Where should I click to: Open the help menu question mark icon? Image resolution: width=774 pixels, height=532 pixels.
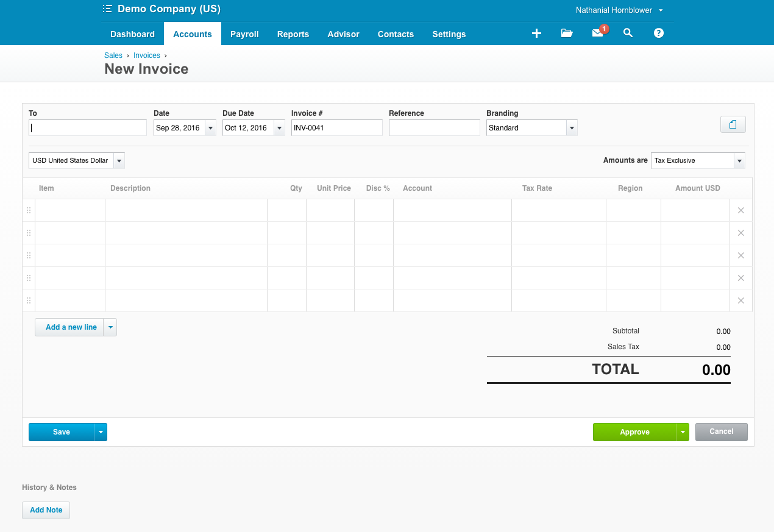[658, 34]
